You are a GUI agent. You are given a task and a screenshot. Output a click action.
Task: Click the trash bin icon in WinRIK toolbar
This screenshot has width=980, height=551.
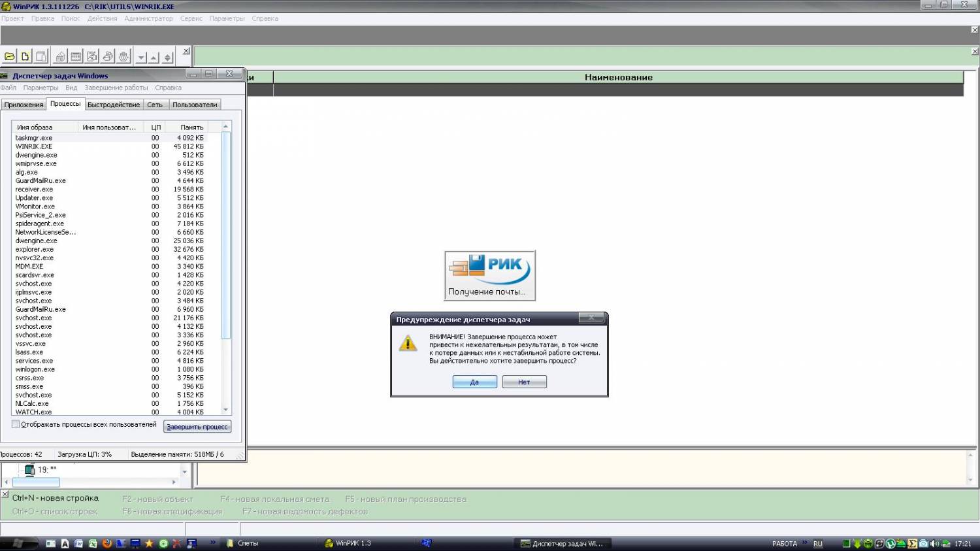[124, 57]
